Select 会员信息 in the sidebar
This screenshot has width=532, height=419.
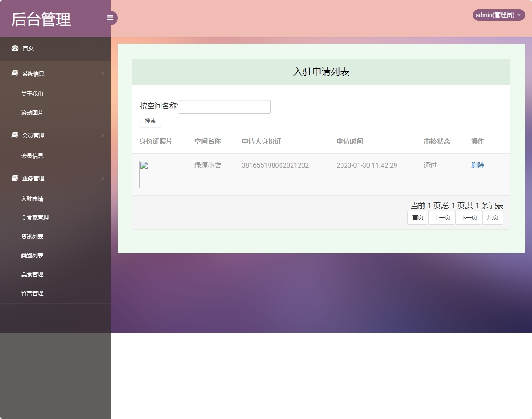tap(32, 156)
